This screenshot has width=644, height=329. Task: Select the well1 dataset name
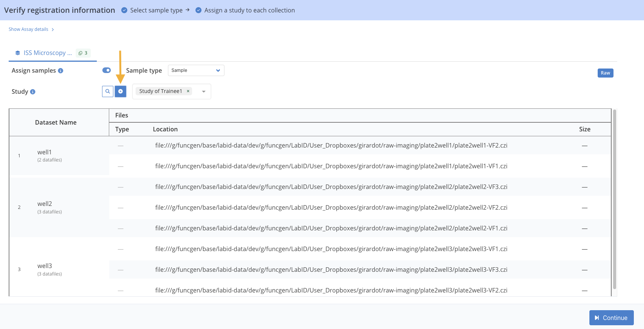tap(44, 152)
